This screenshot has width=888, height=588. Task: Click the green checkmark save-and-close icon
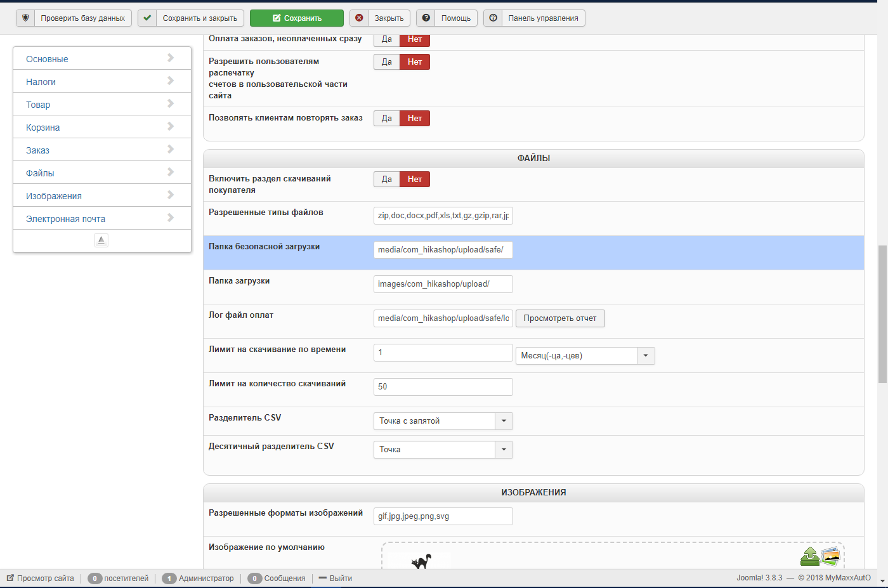[x=147, y=18]
